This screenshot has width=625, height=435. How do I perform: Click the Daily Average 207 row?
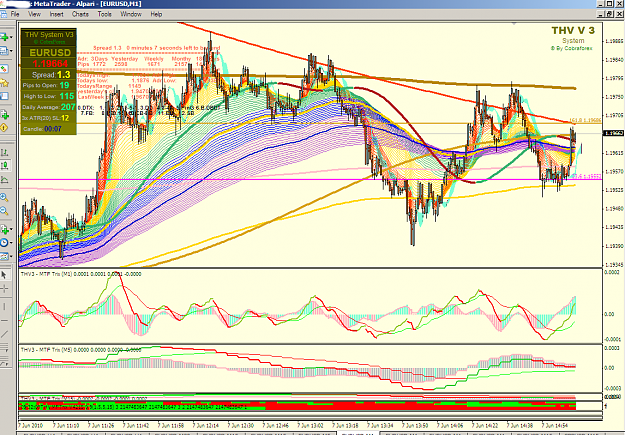point(48,107)
